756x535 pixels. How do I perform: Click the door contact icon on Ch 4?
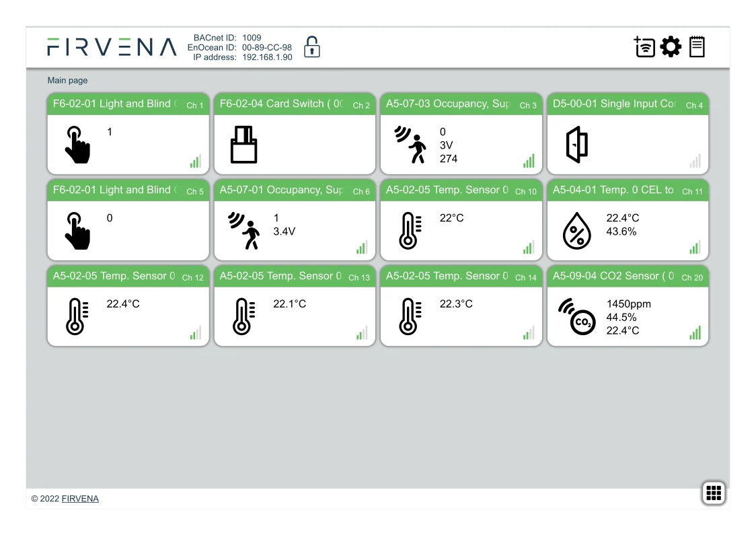coord(576,145)
